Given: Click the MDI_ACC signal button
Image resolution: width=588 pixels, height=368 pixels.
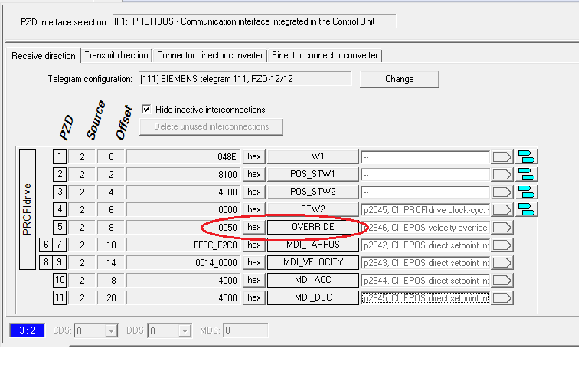Looking at the screenshot, I should pos(312,280).
